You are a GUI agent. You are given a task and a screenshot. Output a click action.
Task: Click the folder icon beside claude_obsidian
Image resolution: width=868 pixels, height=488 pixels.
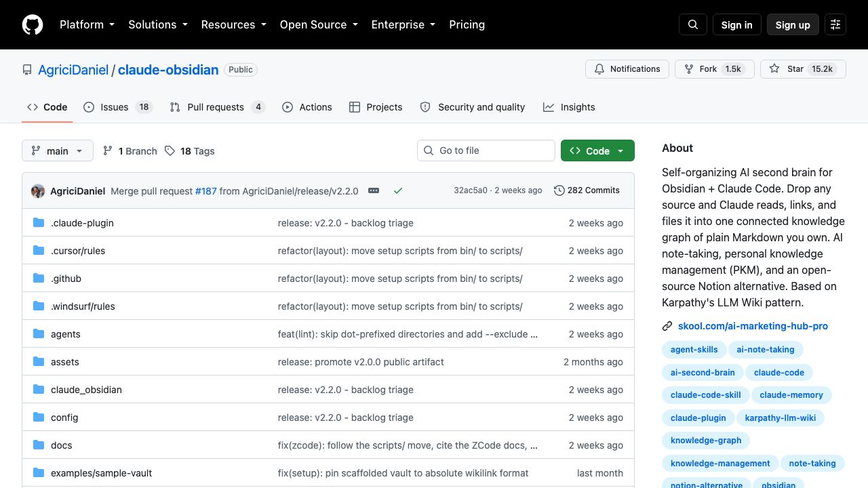(x=39, y=390)
